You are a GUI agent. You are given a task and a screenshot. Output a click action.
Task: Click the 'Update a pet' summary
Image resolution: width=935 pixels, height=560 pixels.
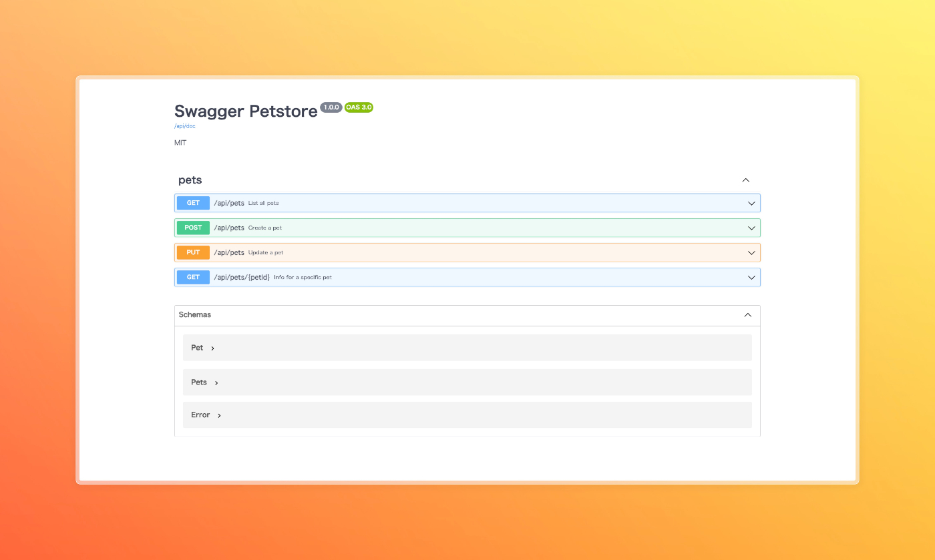pyautogui.click(x=266, y=252)
